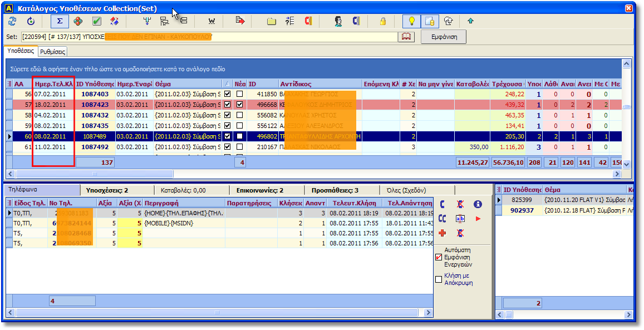Switch to the Υποθέσεις tab

[x=21, y=51]
